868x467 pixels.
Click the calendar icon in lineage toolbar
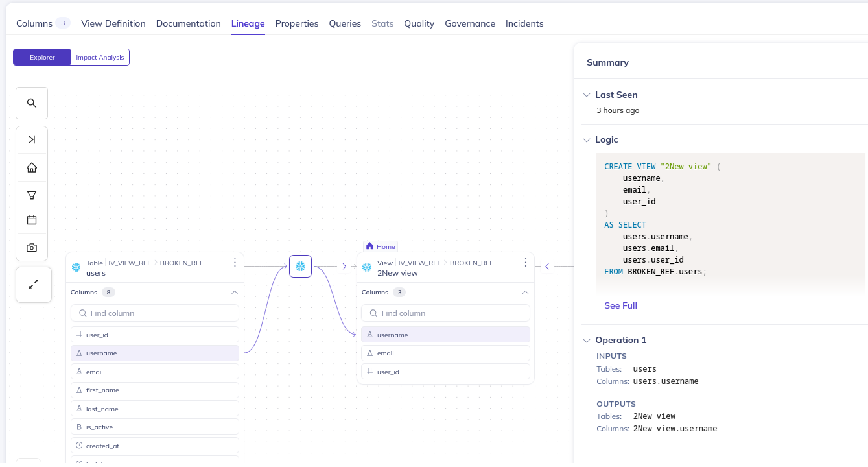[x=32, y=221]
